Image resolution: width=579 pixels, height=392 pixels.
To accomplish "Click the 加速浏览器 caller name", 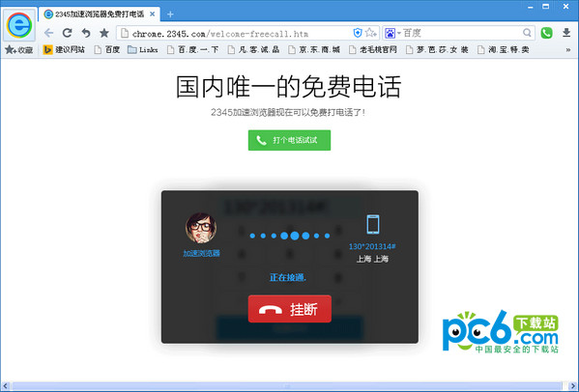I will click(202, 253).
